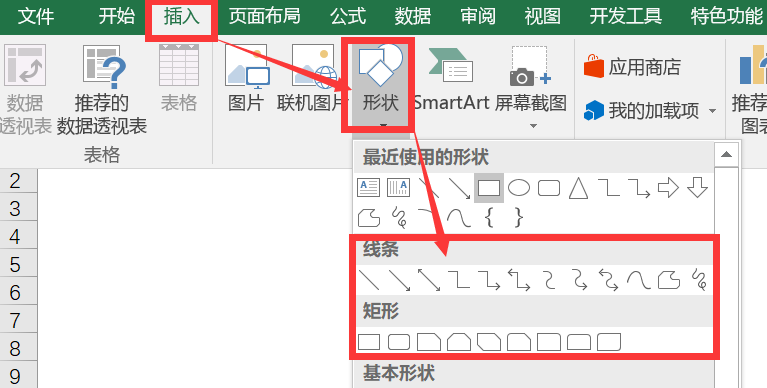Select the curve tool in 线条 section
This screenshot has height=388, width=767.
tap(638, 280)
